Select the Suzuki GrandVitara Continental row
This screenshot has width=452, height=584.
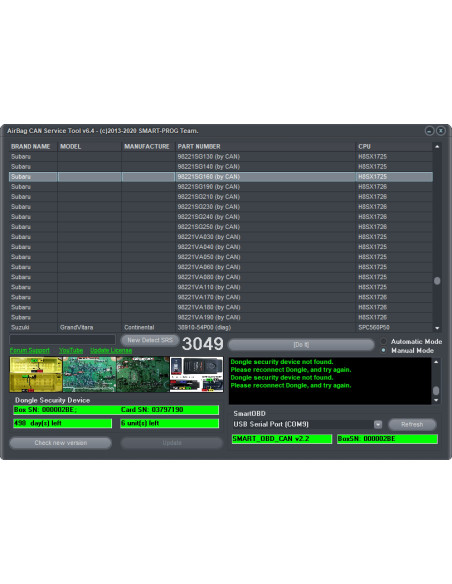click(221, 327)
